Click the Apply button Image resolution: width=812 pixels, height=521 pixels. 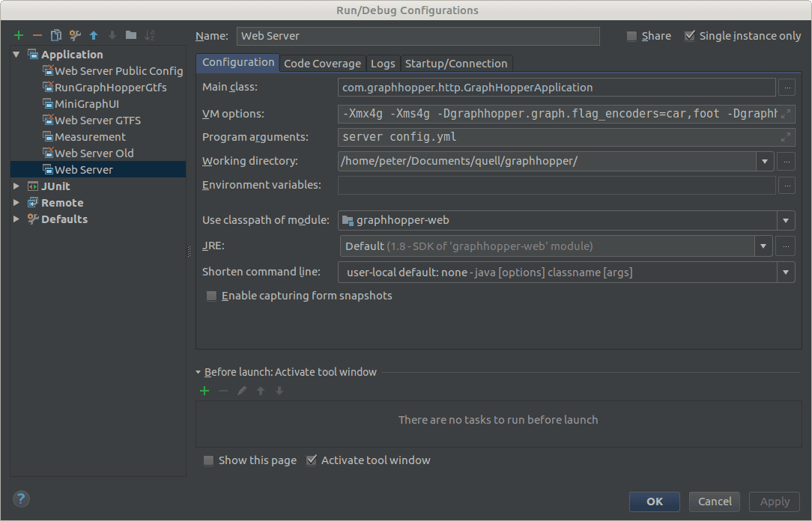coord(775,502)
